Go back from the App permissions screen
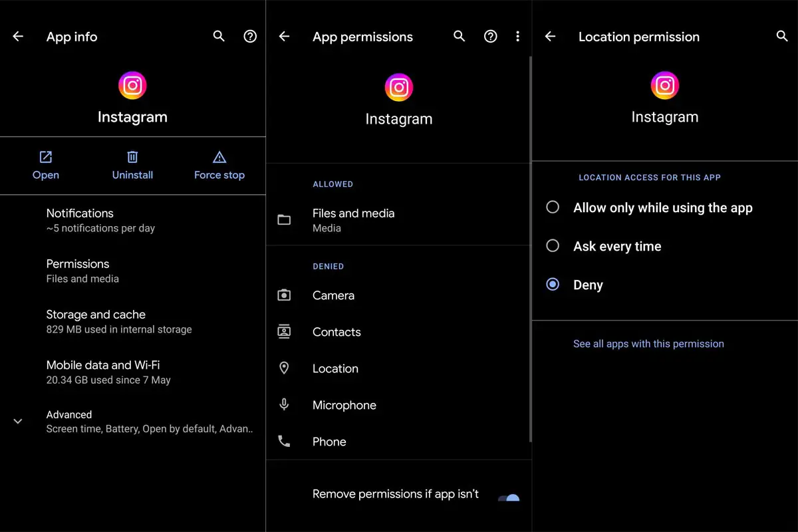Image resolution: width=798 pixels, height=532 pixels. (284, 37)
